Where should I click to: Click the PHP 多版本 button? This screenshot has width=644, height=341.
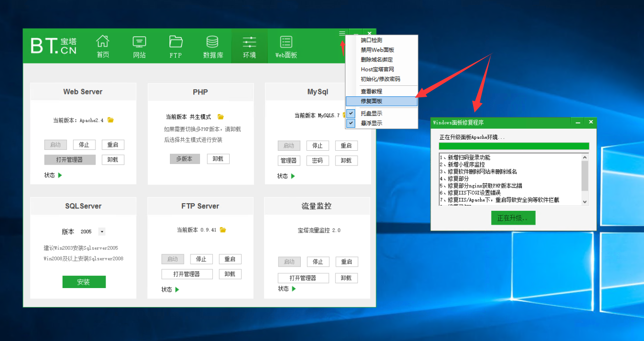point(185,159)
